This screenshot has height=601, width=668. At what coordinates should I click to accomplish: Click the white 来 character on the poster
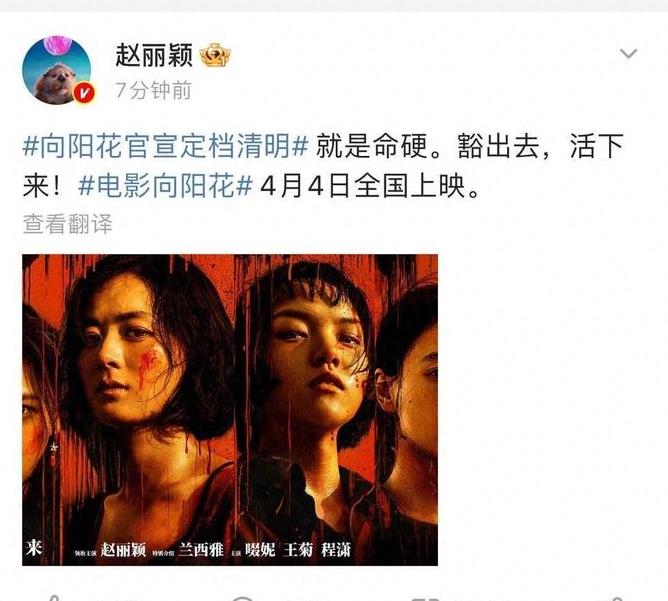pyautogui.click(x=34, y=548)
